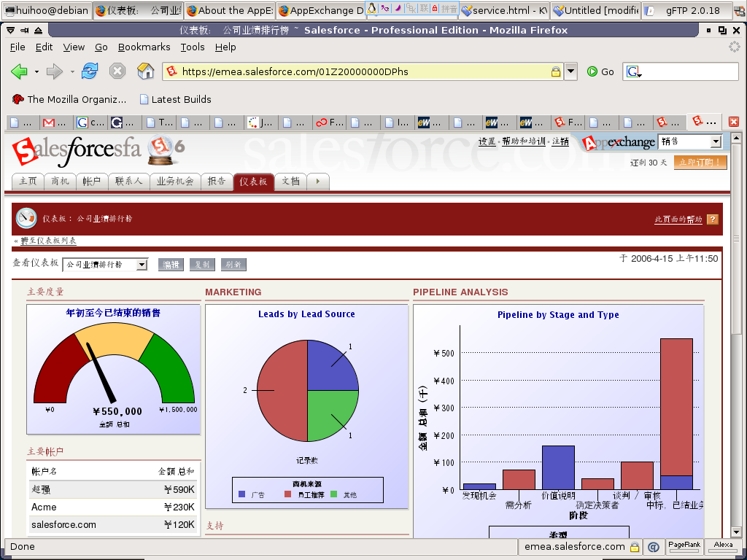Image resolution: width=747 pixels, height=560 pixels.
Task: Click the Acme account row
Action: click(x=113, y=507)
